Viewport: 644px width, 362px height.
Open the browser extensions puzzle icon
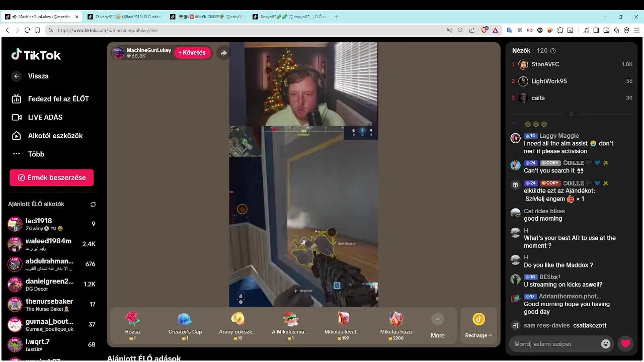click(559, 30)
